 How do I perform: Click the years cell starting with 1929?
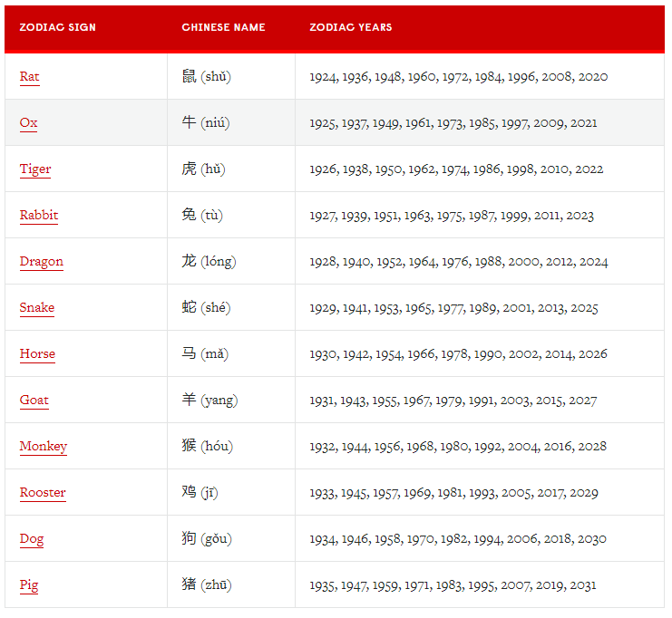[x=453, y=308]
